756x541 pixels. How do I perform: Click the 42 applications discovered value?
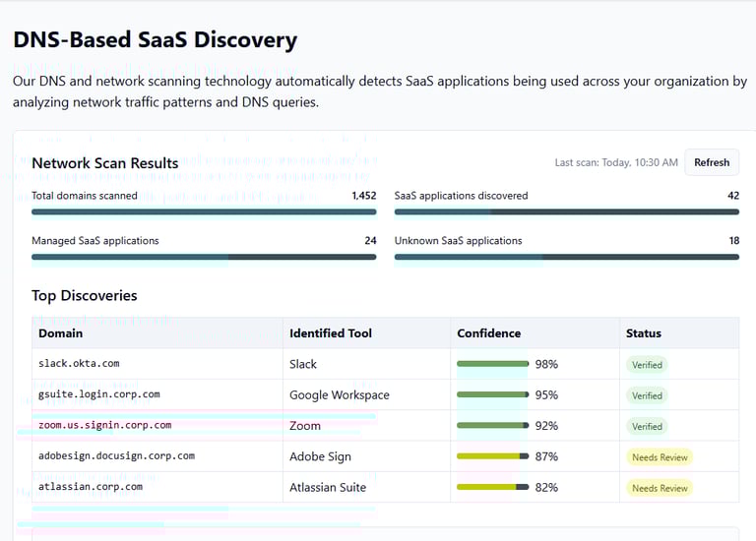(733, 196)
